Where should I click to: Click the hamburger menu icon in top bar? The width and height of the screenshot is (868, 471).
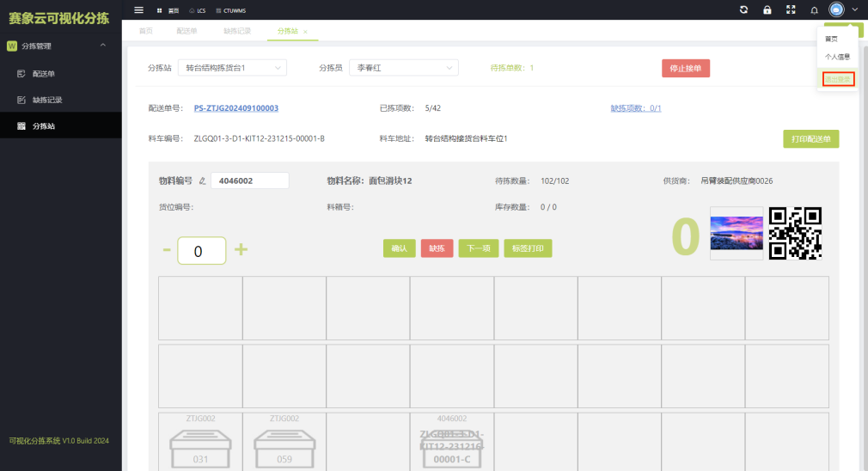138,9
